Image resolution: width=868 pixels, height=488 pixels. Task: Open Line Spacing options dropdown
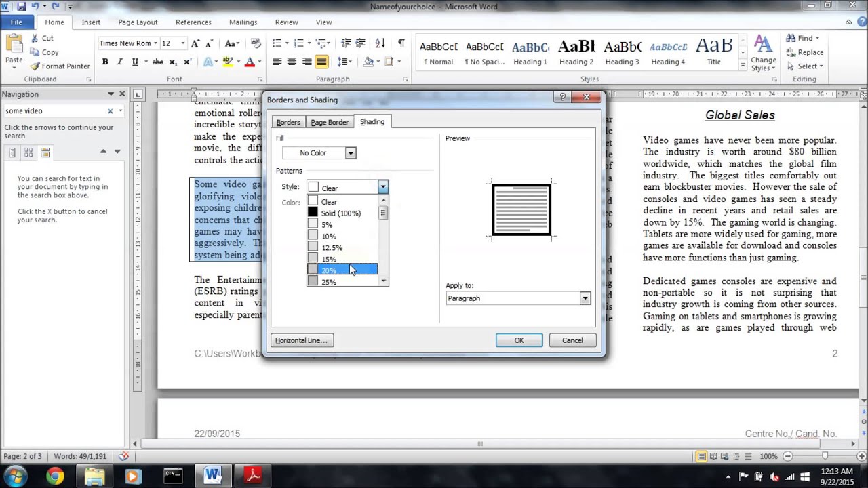(344, 62)
